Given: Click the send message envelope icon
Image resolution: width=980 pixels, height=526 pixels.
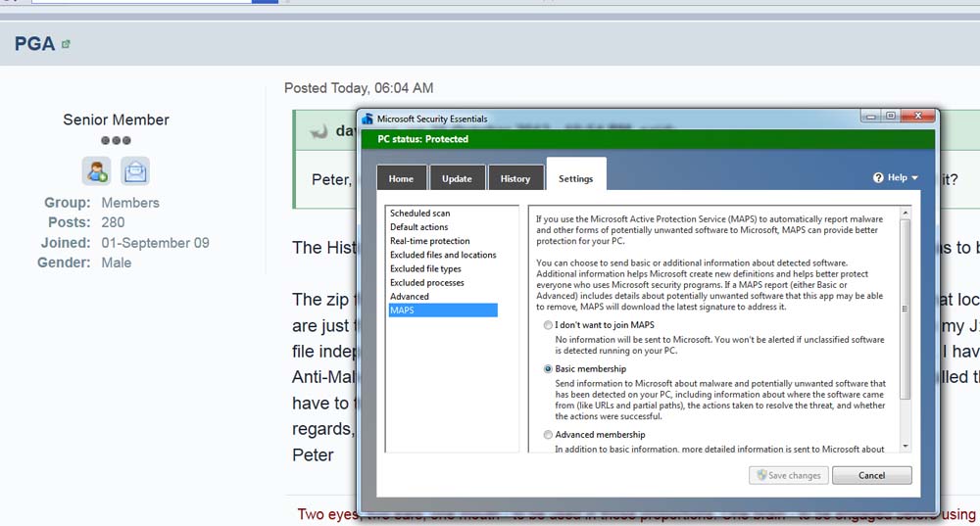Looking at the screenshot, I should [x=135, y=171].
